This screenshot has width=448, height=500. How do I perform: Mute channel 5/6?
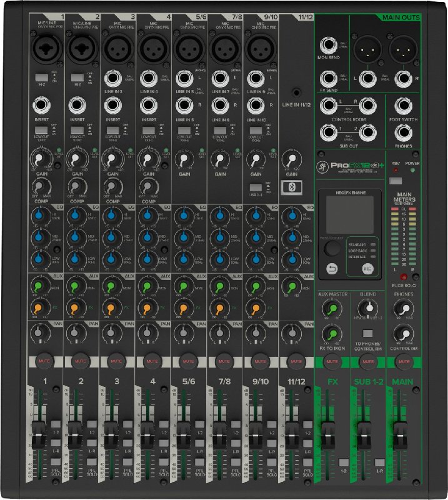point(188,361)
